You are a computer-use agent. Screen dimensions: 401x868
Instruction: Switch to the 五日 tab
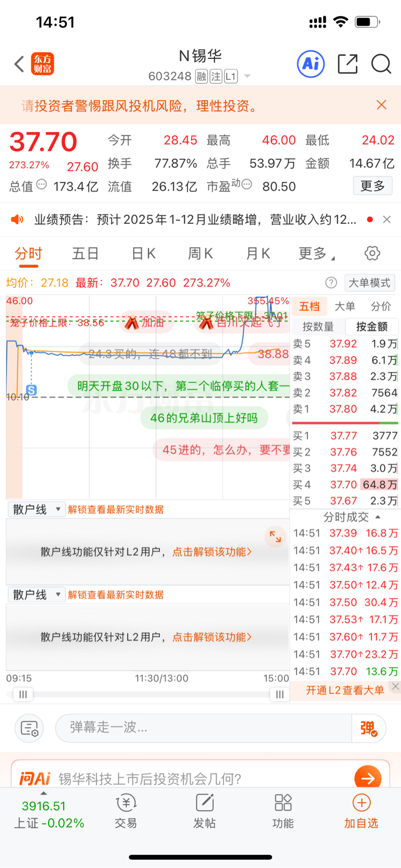(x=86, y=254)
